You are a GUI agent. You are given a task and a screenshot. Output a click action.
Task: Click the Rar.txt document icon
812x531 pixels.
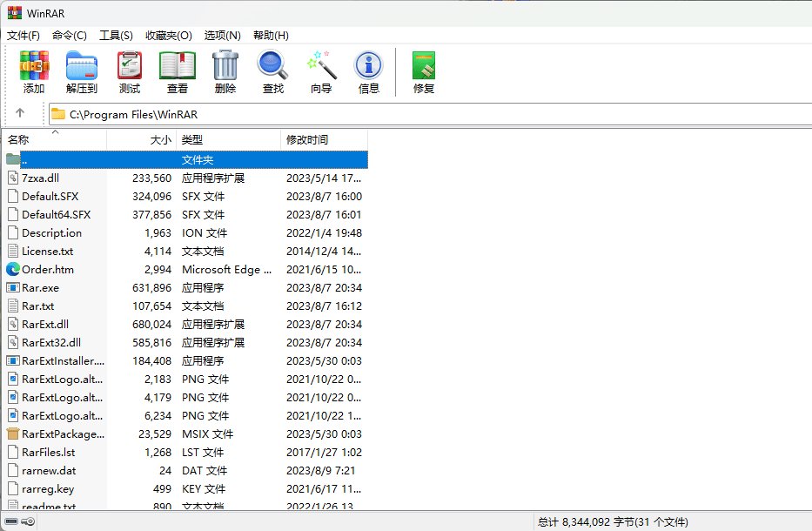click(13, 306)
